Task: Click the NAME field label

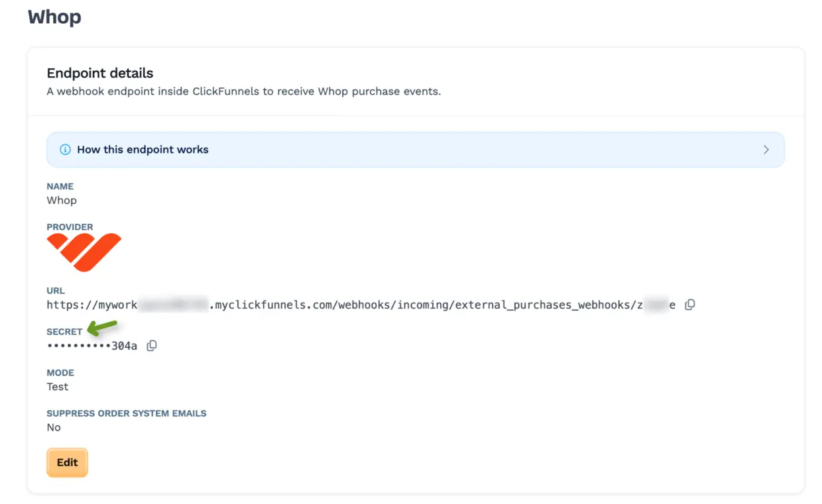Action: (60, 186)
